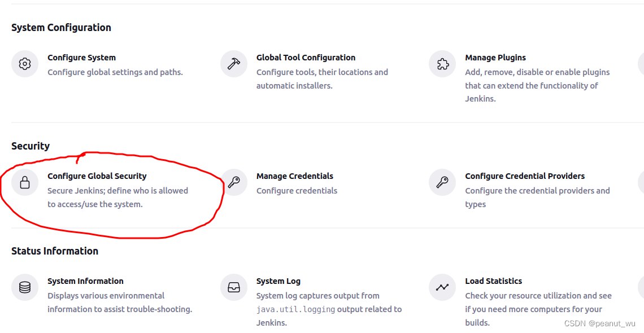The height and width of the screenshot is (333, 644).
Task: Click the key icon beside Configure Credential Providers
Action: pyautogui.click(x=442, y=182)
